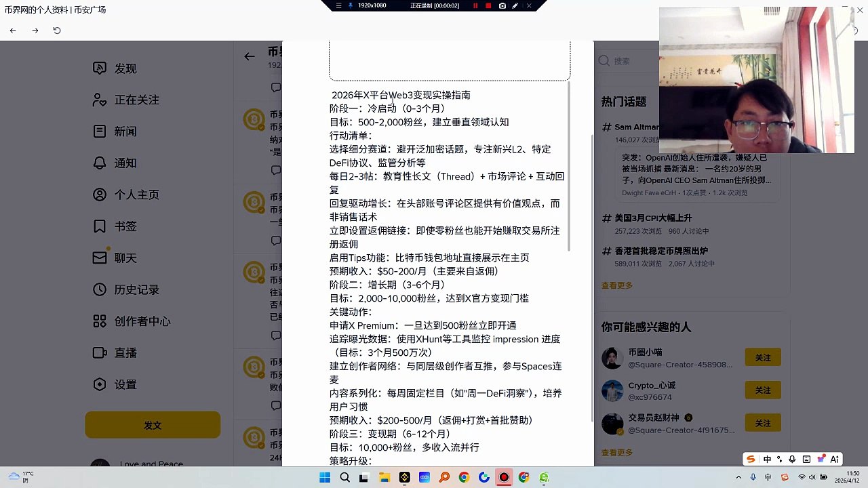
Task: Click the post text scrollbar thumb
Action: [570, 166]
